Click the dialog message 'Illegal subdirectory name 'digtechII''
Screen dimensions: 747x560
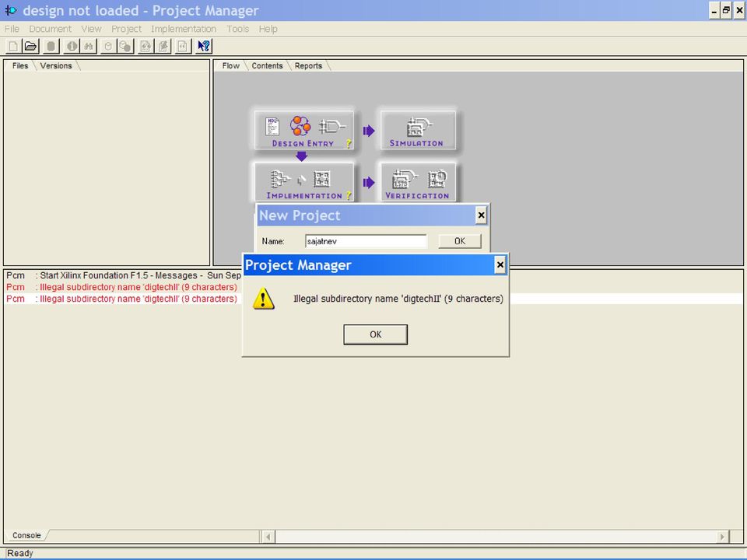398,299
